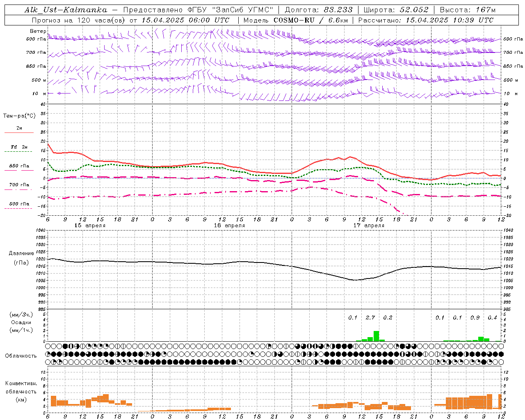Click the Модель COSMO-RU / 6.6км label

click(296, 20)
